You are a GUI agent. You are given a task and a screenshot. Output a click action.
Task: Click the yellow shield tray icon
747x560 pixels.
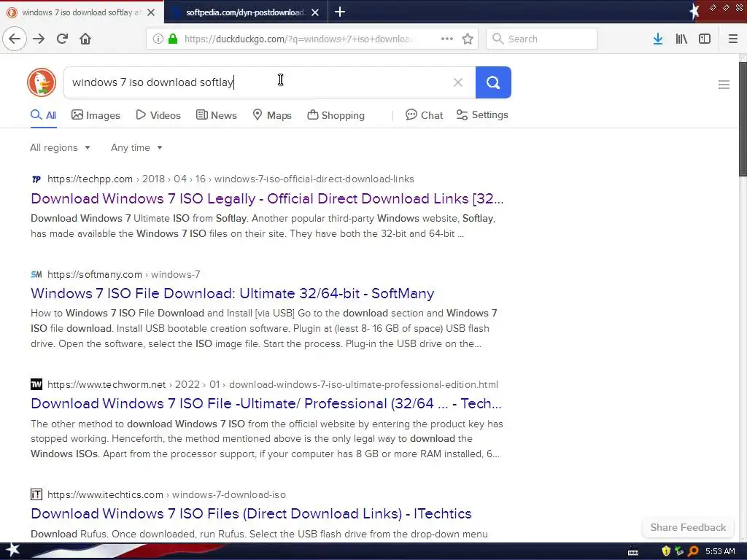pos(666,551)
